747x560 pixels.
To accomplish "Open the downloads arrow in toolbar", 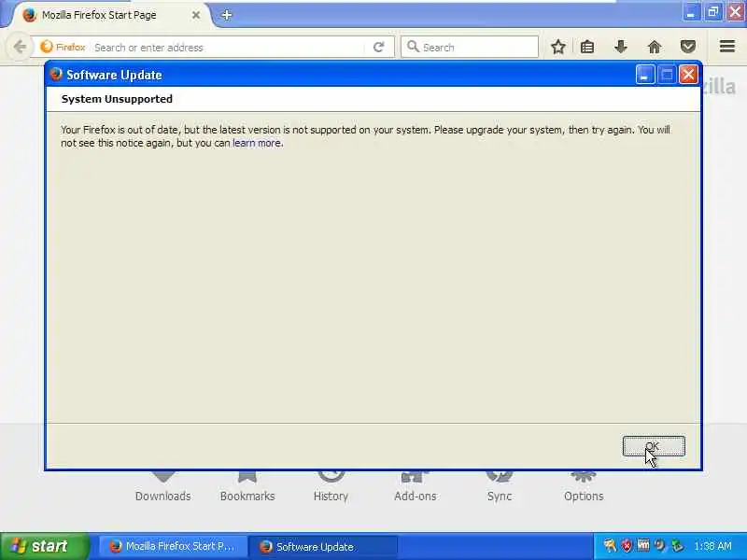I will click(620, 47).
